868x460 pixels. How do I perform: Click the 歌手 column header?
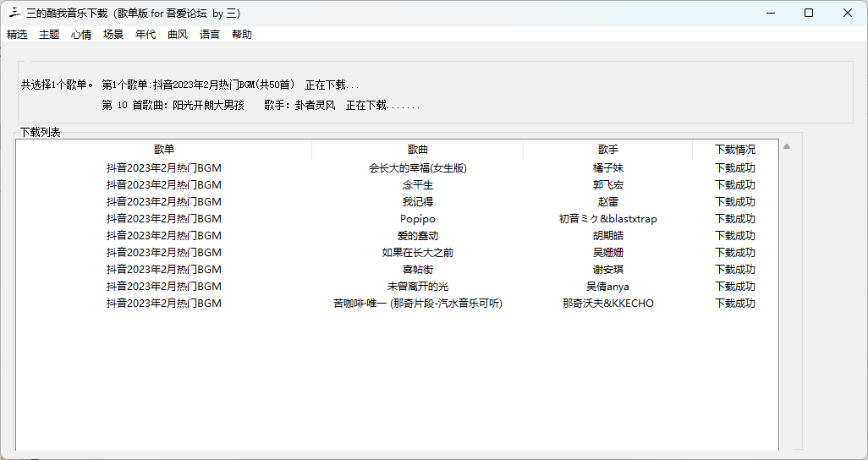[607, 150]
